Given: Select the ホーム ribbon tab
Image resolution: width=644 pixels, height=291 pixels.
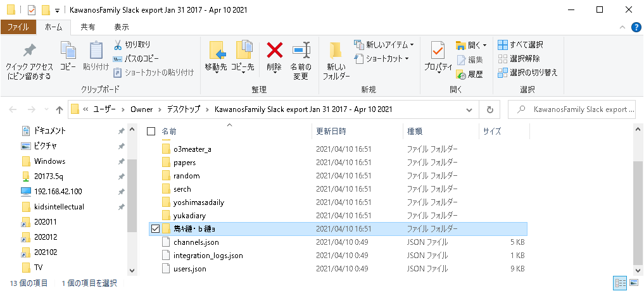Looking at the screenshot, I should coord(53,27).
